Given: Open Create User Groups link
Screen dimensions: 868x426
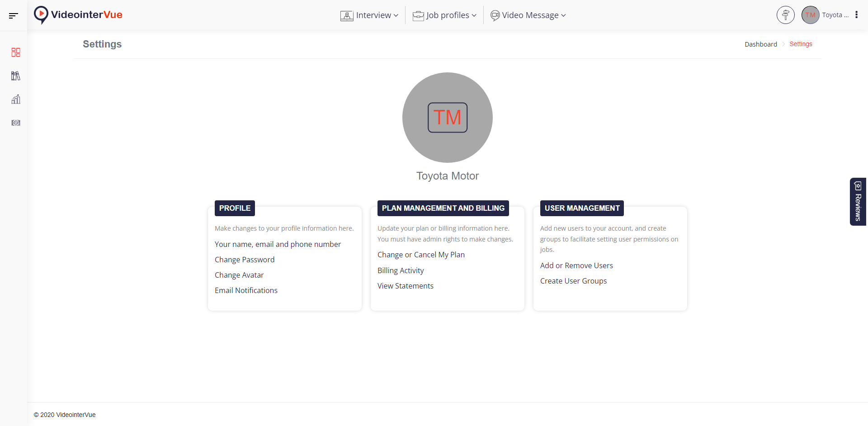Looking at the screenshot, I should pos(573,281).
